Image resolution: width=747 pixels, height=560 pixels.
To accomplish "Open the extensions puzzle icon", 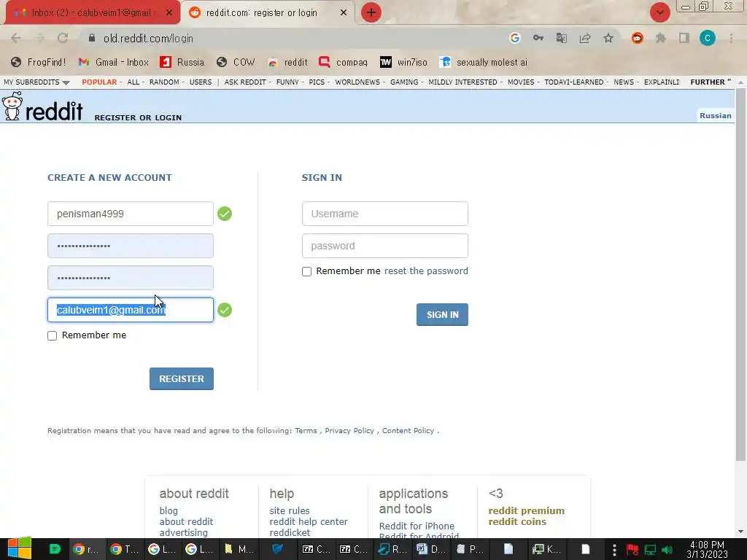I will point(660,38).
